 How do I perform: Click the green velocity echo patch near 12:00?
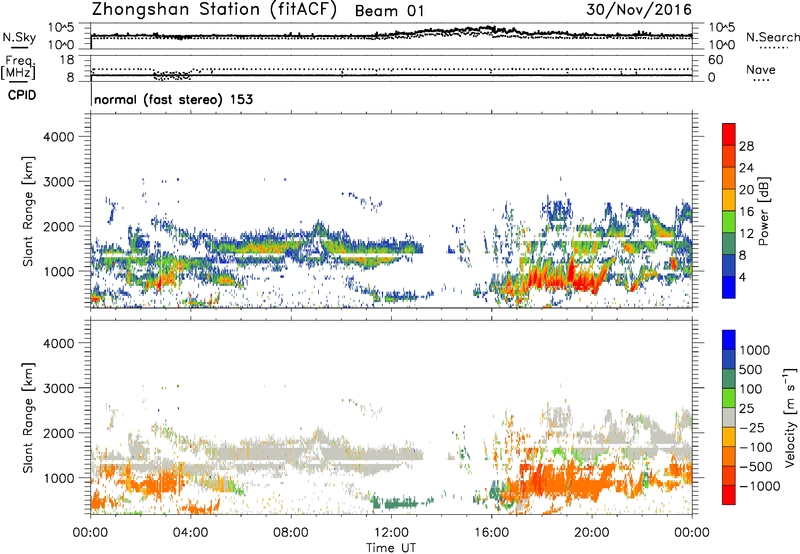[x=401, y=503]
